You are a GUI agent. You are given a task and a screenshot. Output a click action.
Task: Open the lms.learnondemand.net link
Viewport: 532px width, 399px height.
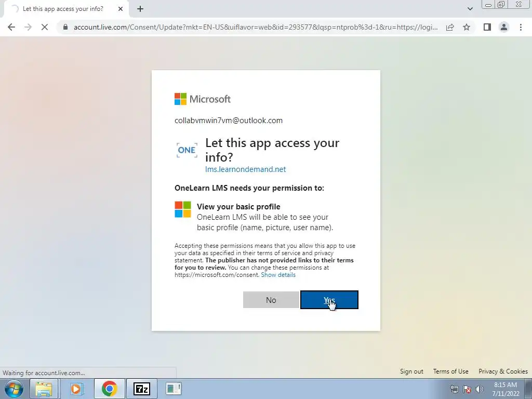pyautogui.click(x=245, y=169)
